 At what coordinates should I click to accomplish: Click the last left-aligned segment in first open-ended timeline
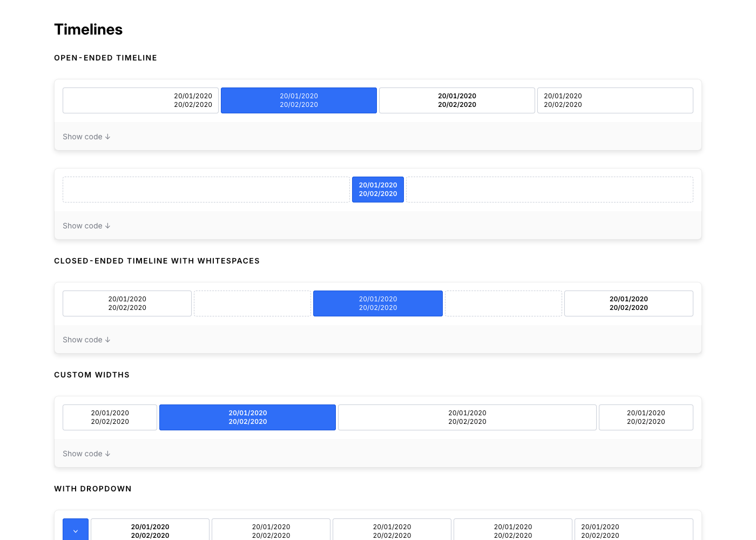(x=615, y=100)
